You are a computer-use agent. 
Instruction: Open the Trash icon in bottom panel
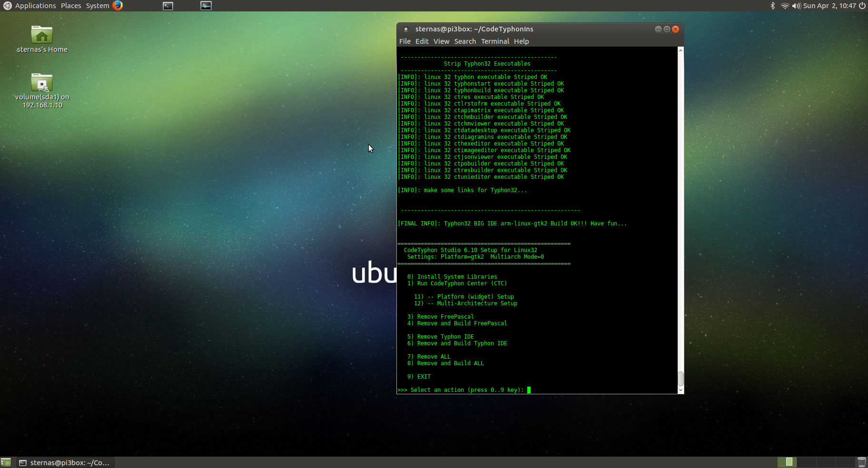pyautogui.click(x=861, y=462)
